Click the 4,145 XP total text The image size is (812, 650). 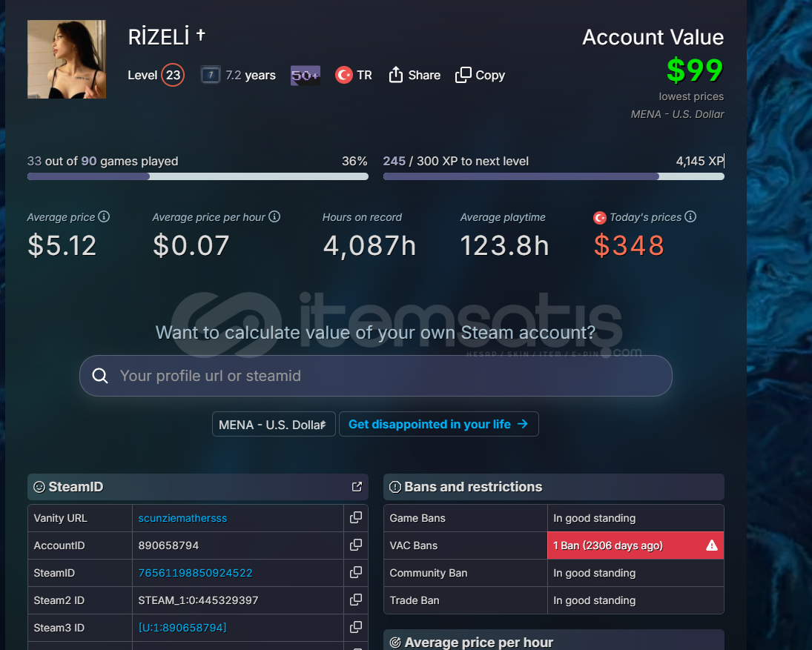pos(699,161)
